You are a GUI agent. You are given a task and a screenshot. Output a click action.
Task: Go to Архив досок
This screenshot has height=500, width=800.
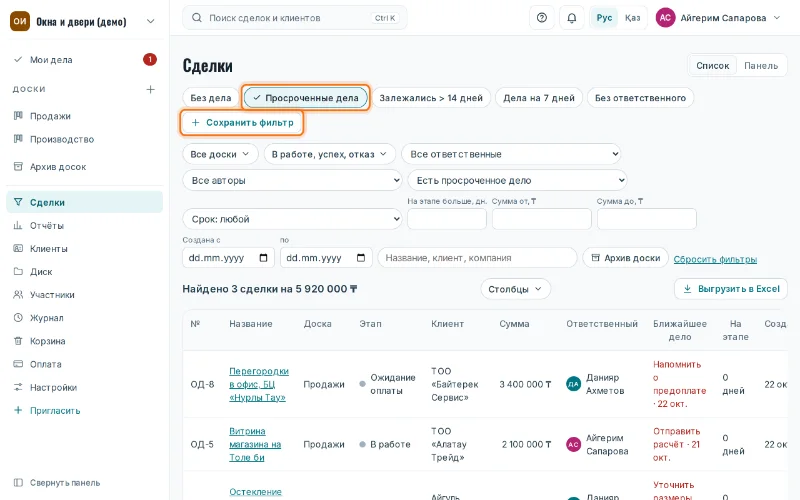point(85,167)
